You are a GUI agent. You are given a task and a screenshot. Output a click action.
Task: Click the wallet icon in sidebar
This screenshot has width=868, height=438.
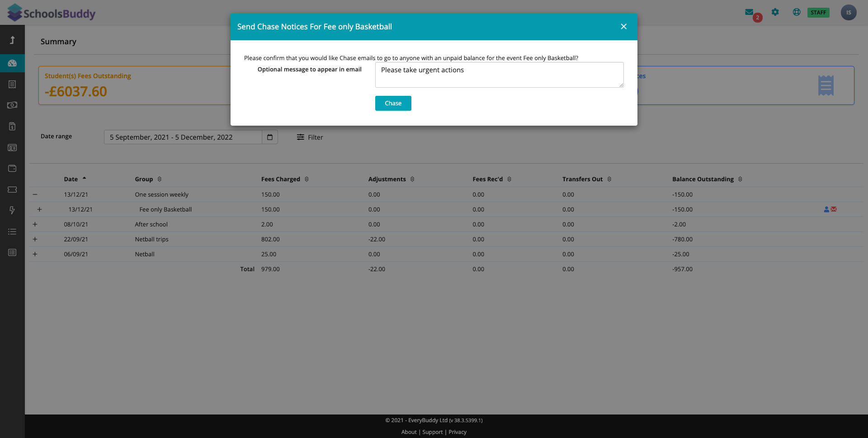pos(12,169)
